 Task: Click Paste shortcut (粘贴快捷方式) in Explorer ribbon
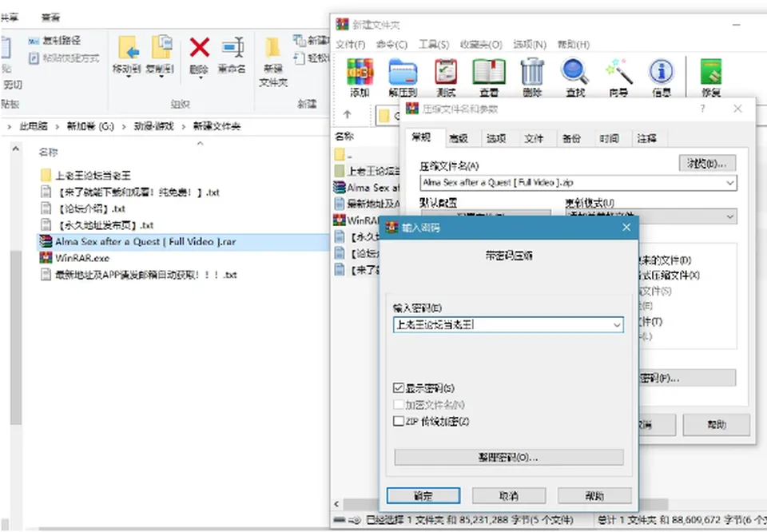[x=64, y=58]
